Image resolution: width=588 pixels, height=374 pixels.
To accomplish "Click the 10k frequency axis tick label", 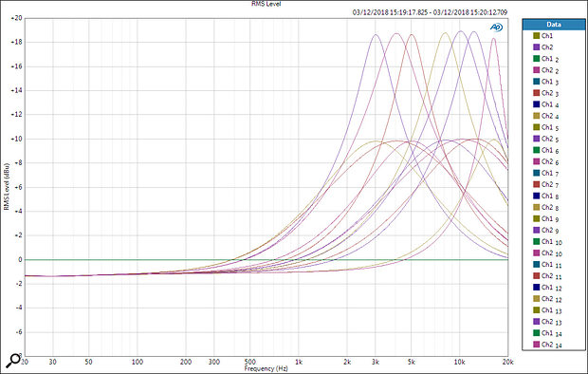I will tap(459, 363).
